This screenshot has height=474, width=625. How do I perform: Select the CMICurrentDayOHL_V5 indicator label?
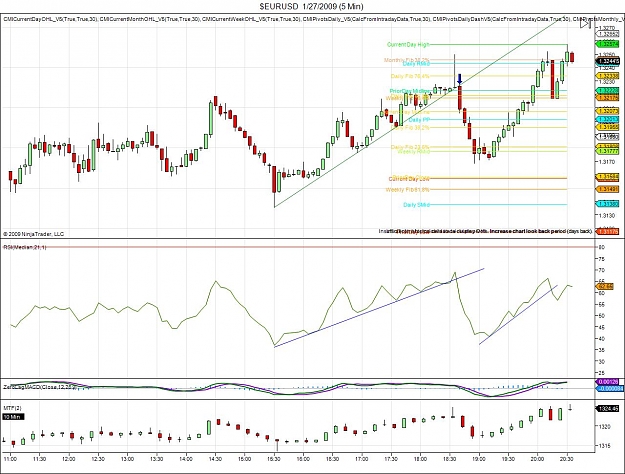[x=50, y=19]
